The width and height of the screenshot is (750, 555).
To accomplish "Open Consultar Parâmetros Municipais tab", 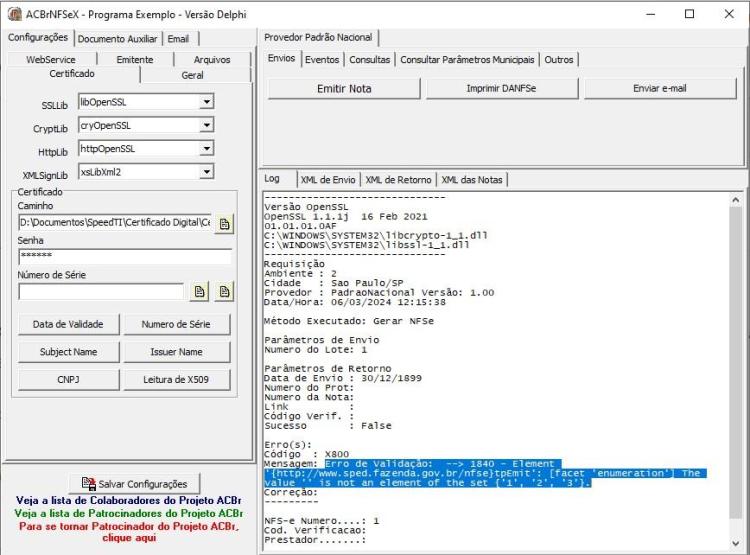I will (x=467, y=60).
